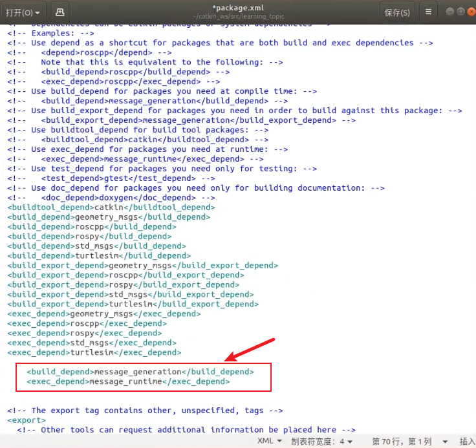The image size is (476, 448).
Task: Click line <build_export_depend>geometry_msgs
Action: click(143, 266)
